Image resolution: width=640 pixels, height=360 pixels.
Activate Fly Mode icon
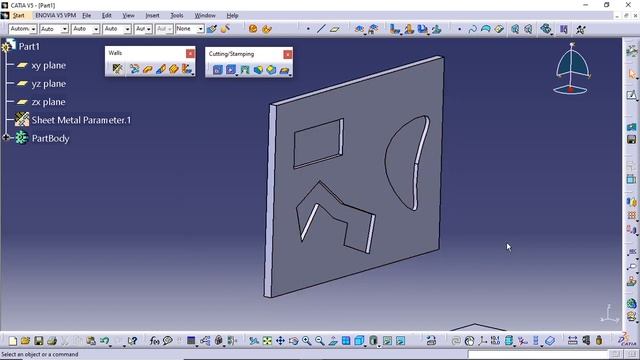pyautogui.click(x=253, y=340)
